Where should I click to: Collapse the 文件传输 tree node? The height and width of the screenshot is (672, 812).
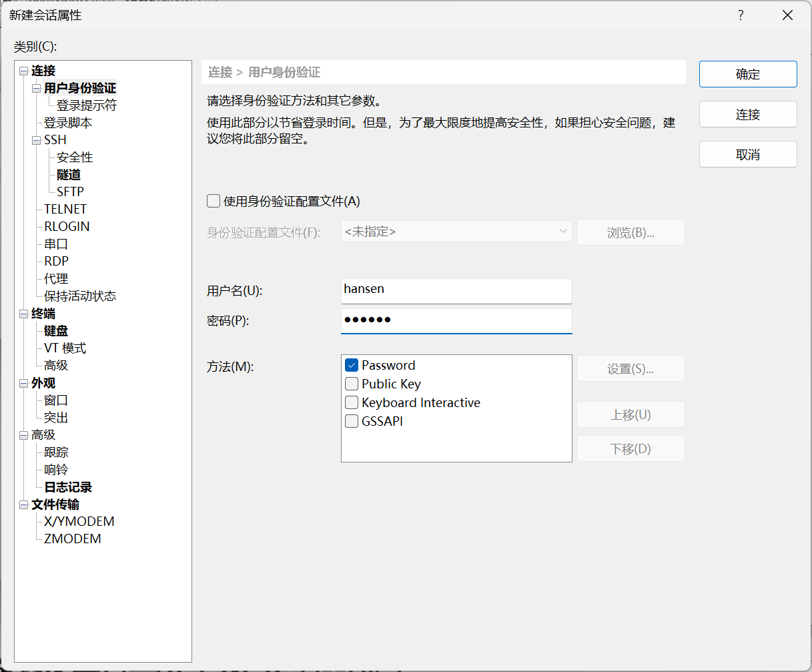click(24, 505)
